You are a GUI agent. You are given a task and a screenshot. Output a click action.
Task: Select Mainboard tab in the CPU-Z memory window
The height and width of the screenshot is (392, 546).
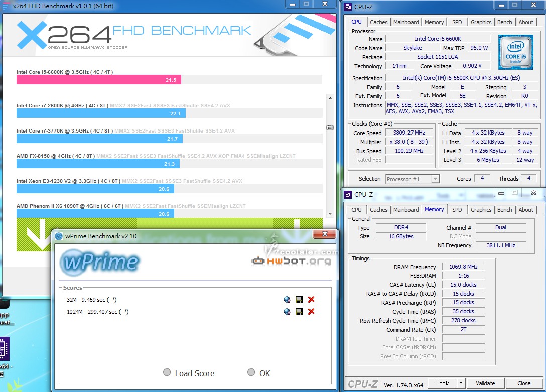click(406, 210)
